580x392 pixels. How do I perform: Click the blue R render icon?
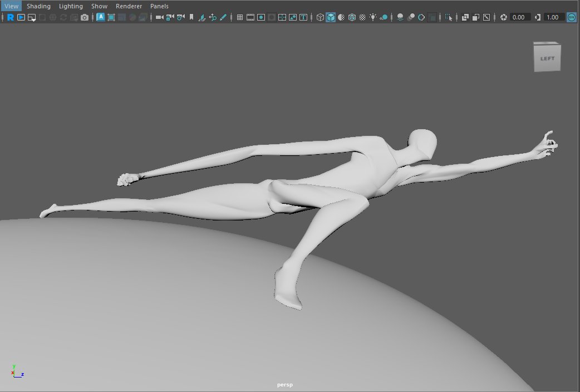pos(11,17)
